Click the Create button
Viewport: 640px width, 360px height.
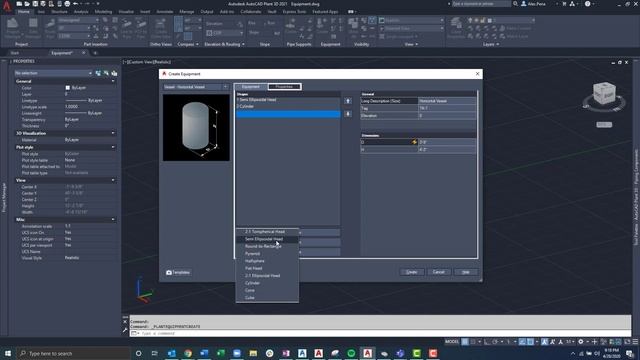pos(411,272)
